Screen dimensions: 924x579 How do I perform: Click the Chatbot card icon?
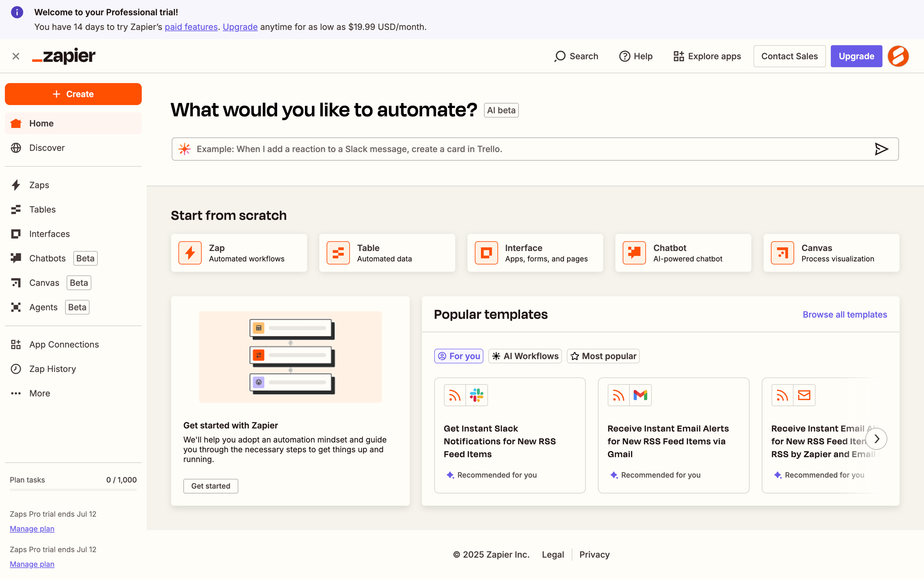tap(634, 253)
